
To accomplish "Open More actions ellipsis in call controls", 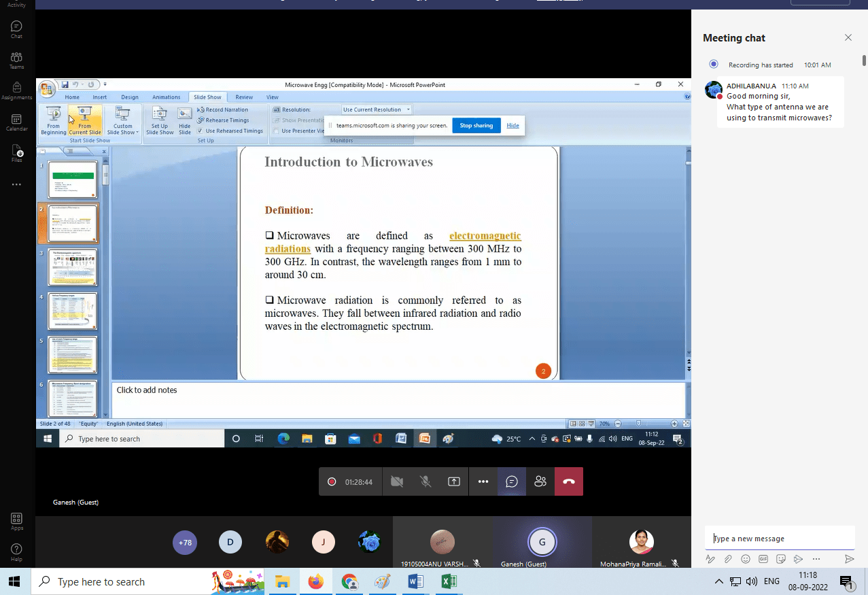I will tap(483, 481).
